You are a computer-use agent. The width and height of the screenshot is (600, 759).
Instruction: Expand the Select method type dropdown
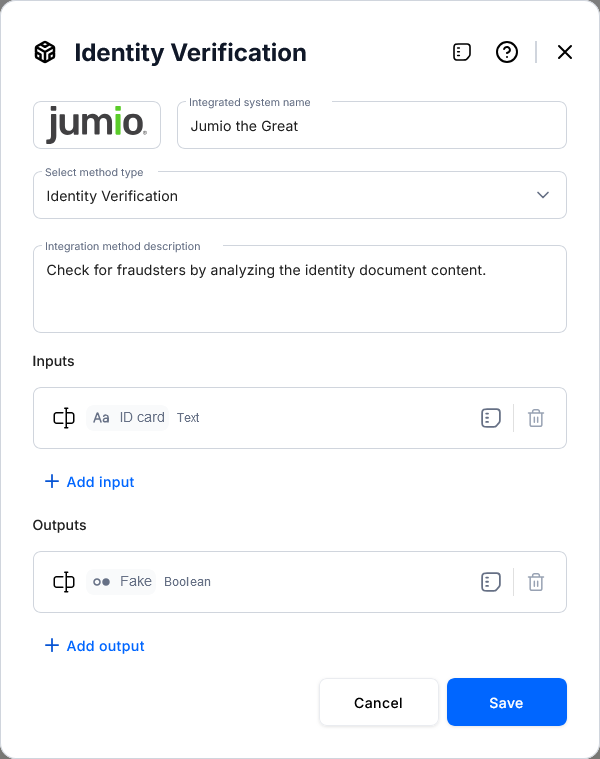click(300, 196)
